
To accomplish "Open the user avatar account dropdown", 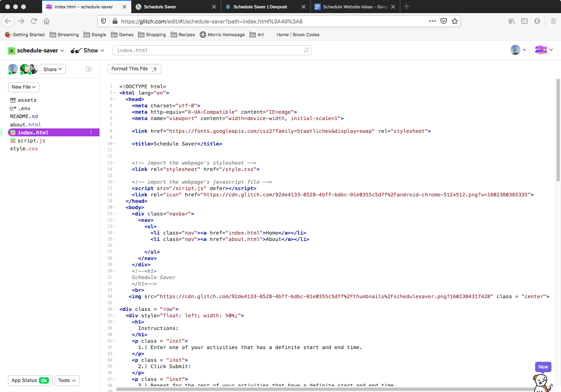I will tap(518, 50).
